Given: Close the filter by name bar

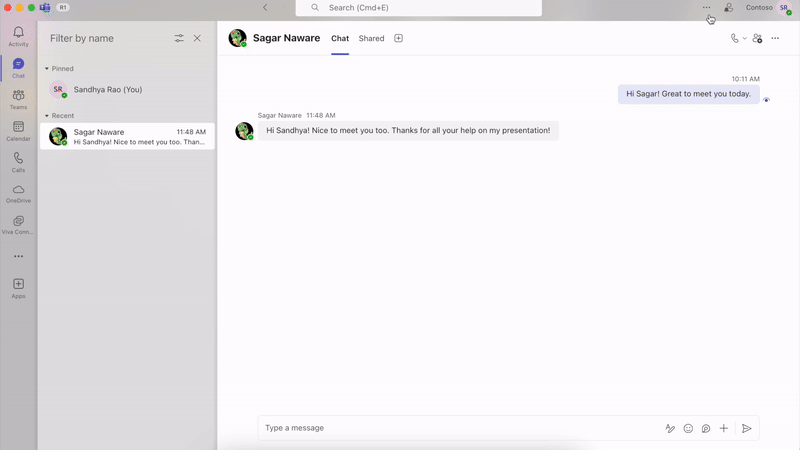Looking at the screenshot, I should tap(197, 38).
